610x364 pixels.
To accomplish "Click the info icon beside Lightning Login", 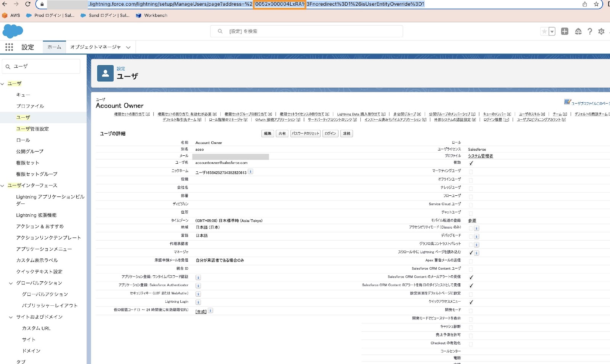I will pyautogui.click(x=198, y=302).
